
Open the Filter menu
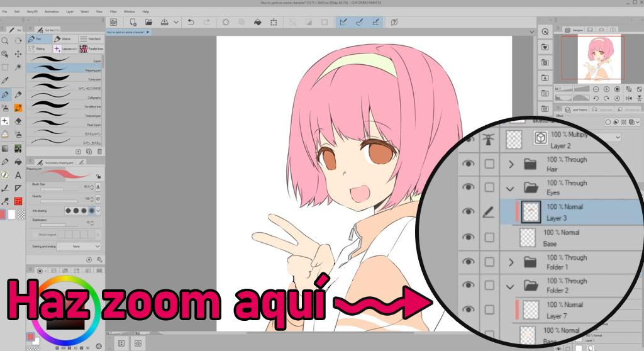pos(113,11)
